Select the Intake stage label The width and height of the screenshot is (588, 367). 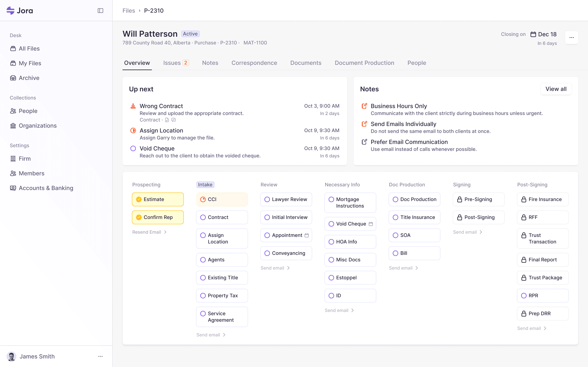(x=205, y=185)
